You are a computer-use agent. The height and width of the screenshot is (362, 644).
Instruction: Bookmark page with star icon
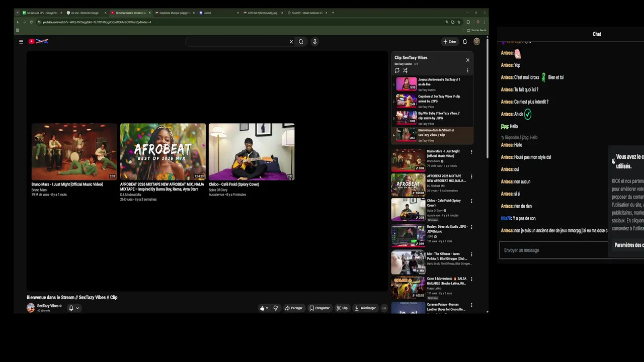[x=459, y=22]
